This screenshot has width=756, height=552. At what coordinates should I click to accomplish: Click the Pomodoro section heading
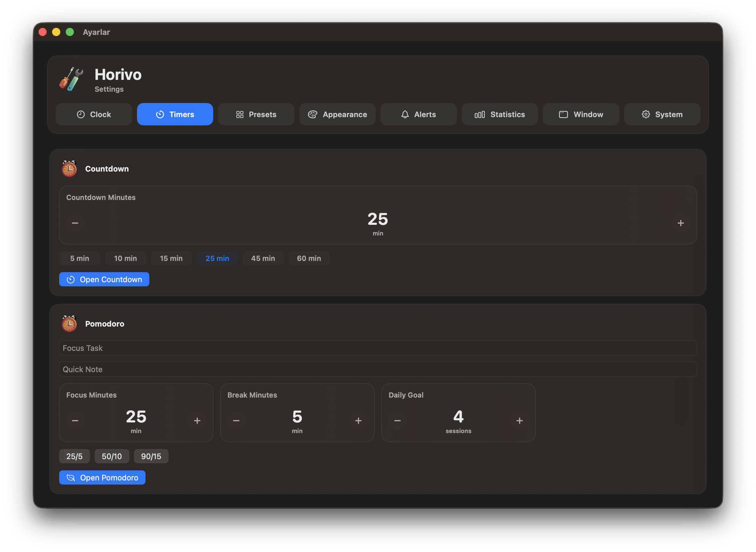(105, 324)
